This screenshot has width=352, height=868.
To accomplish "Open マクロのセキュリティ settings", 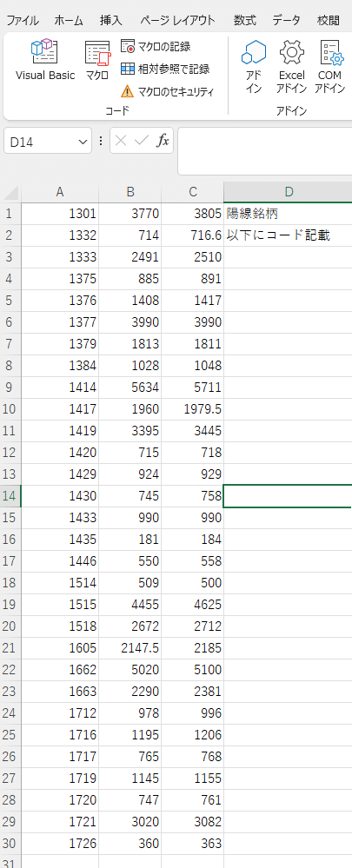I will click(x=167, y=91).
